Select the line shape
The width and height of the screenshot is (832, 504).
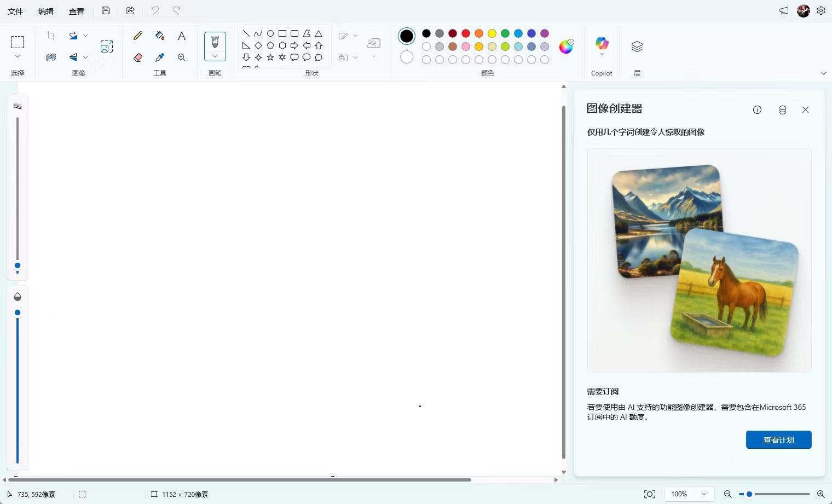[246, 33]
